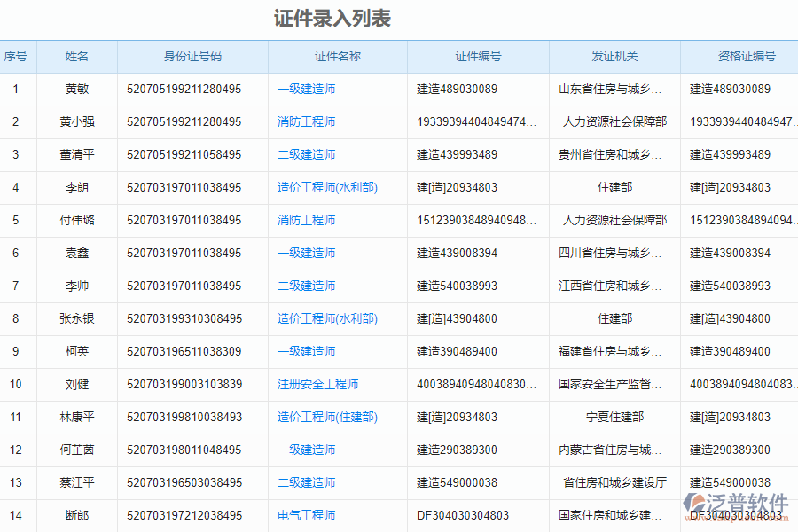Click 董清平's 二级建造师 certificate link

pos(306,154)
